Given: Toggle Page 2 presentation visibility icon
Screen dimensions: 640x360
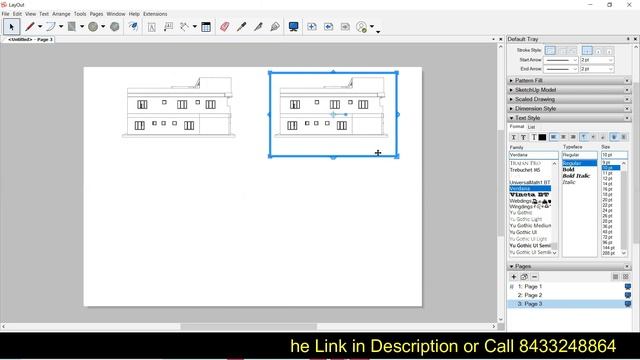Looking at the screenshot, I should click(x=628, y=295).
